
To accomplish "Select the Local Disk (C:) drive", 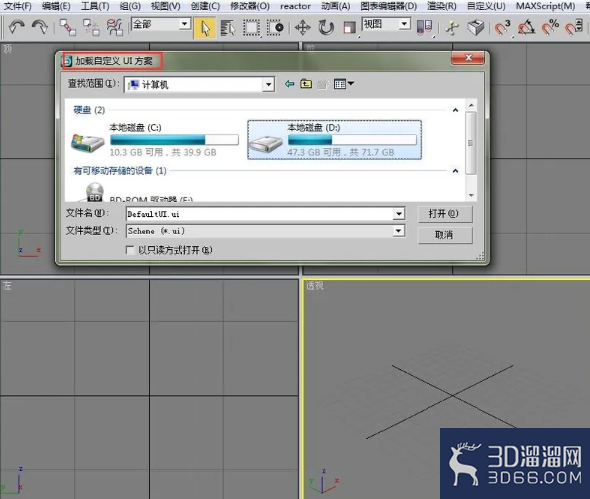I will tap(155, 140).
